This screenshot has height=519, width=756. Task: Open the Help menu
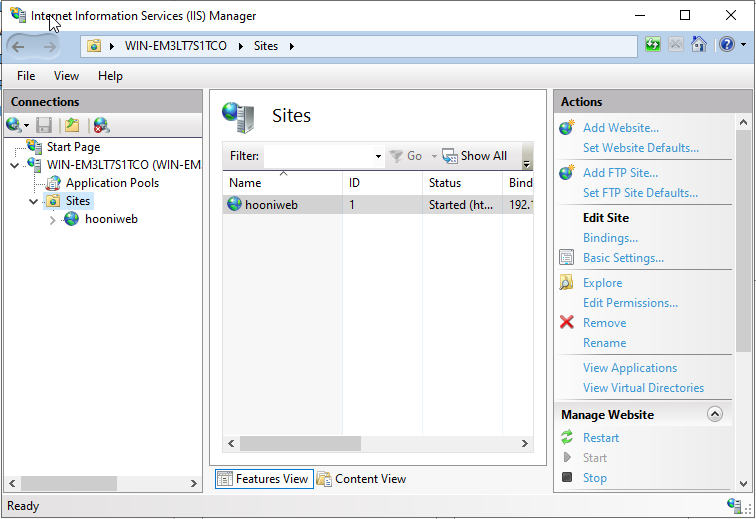coord(110,76)
